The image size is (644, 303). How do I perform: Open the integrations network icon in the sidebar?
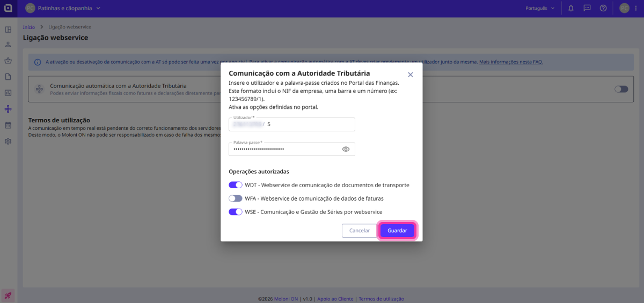pyautogui.click(x=8, y=109)
